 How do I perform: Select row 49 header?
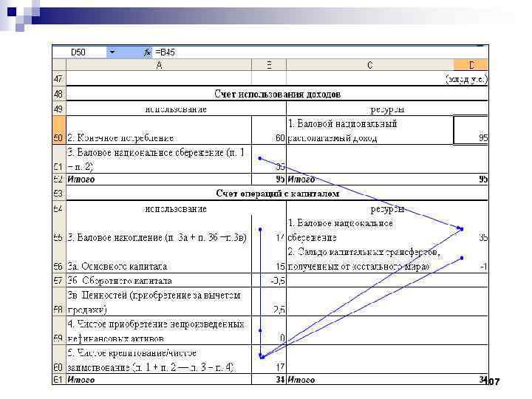tap(58, 108)
